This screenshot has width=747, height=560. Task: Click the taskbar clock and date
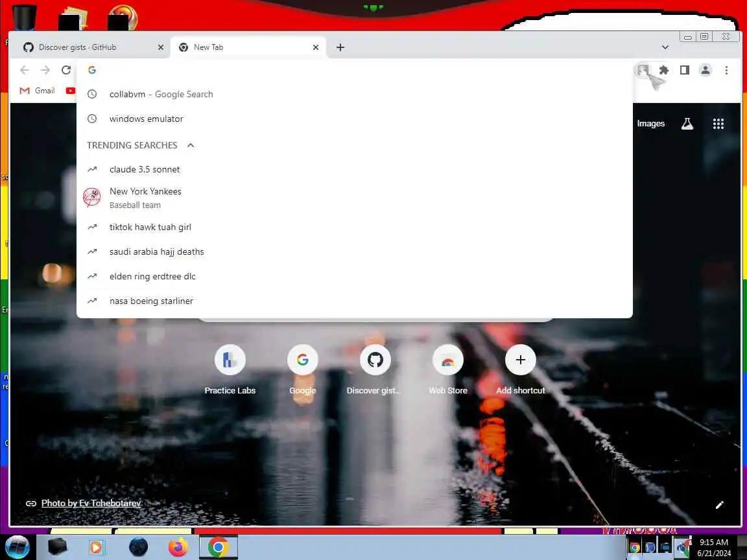[713, 548]
